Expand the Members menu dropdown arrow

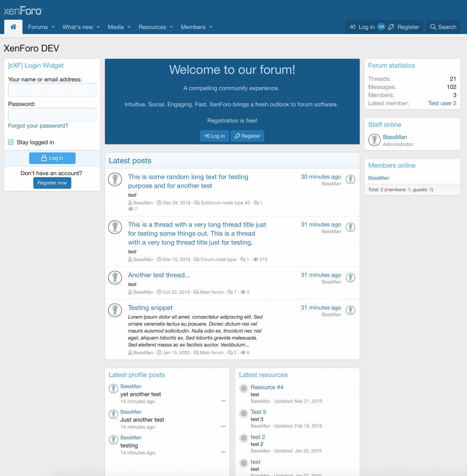click(211, 27)
